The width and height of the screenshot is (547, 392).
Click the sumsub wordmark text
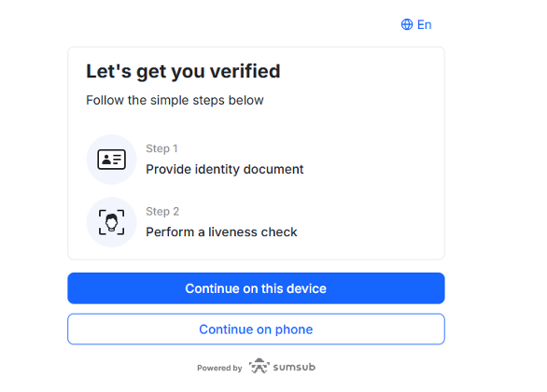[x=294, y=367]
